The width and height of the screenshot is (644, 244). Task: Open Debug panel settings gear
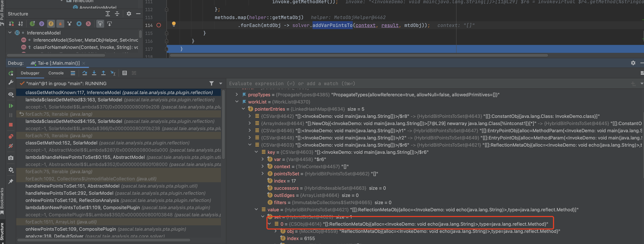coord(633,63)
